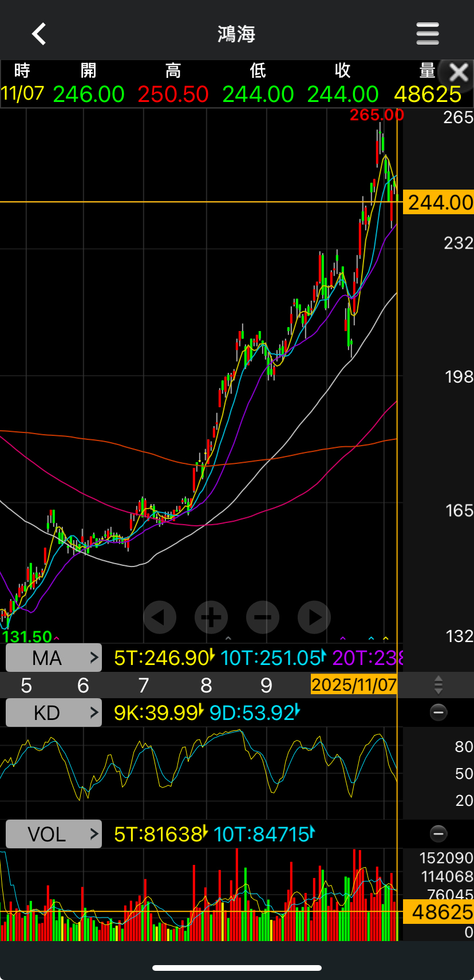Viewport: 474px width, 980px height.
Task: Go back using the left chevron
Action: coord(39,34)
